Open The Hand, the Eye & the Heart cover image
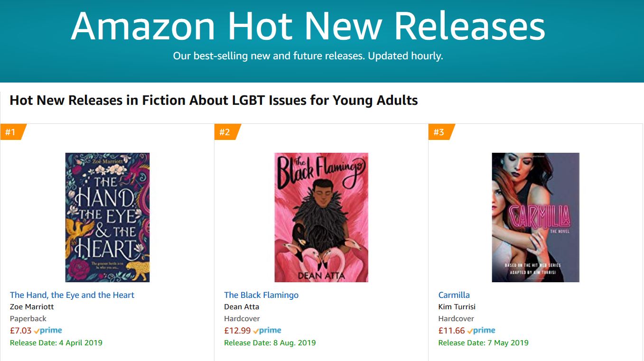 click(107, 217)
